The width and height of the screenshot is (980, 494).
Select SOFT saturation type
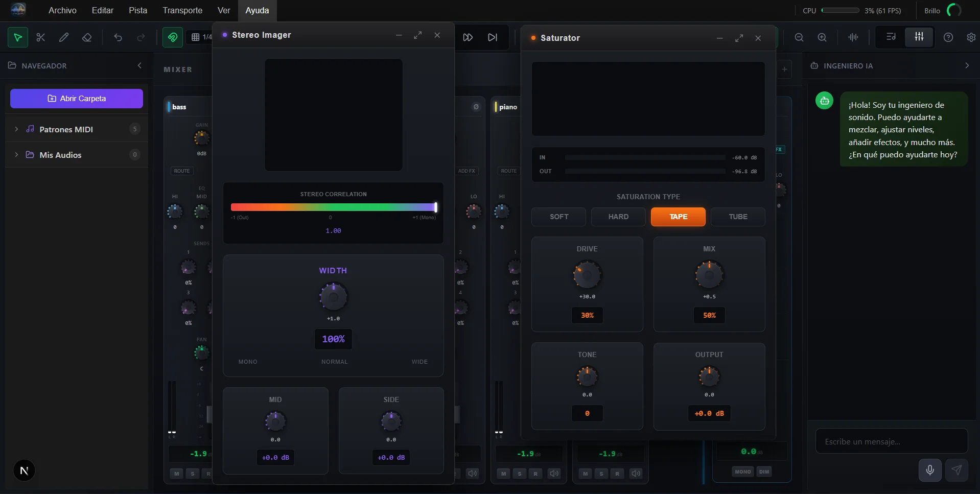[558, 217]
